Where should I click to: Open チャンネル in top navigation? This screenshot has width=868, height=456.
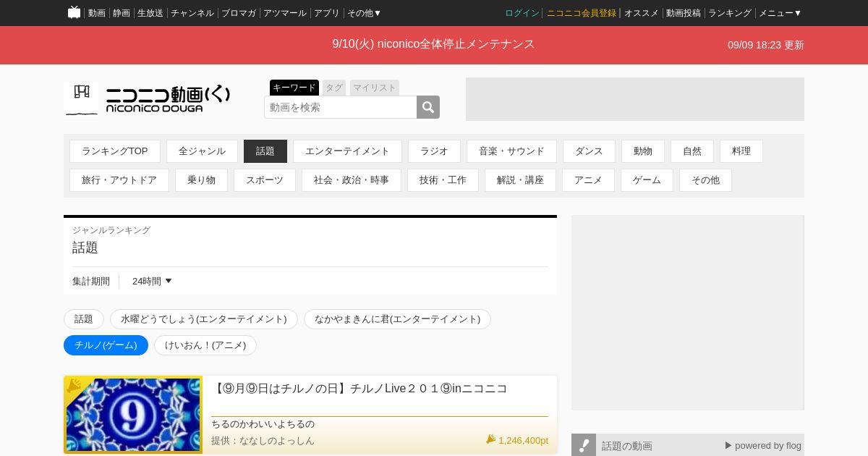192,13
